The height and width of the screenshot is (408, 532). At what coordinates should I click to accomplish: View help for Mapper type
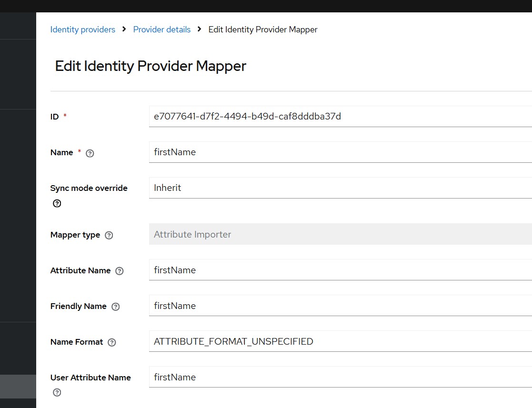point(109,235)
